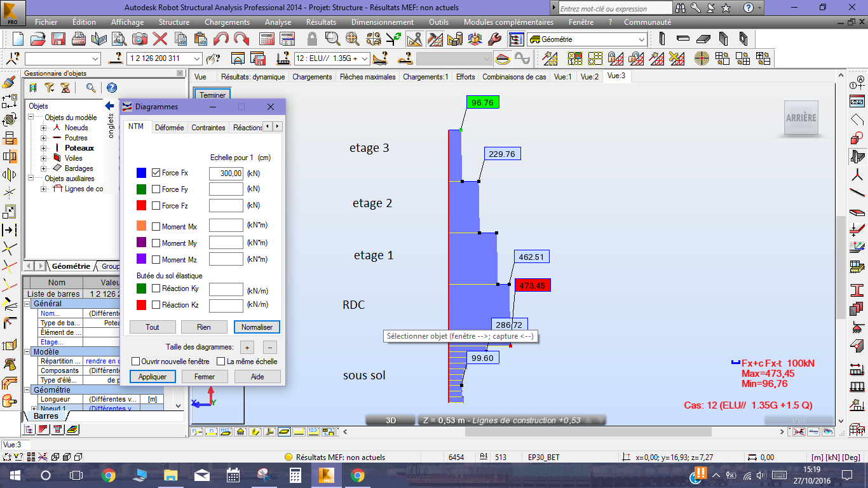This screenshot has height=488, width=868.
Task: Tick La même échelle checkbox
Action: point(221,362)
